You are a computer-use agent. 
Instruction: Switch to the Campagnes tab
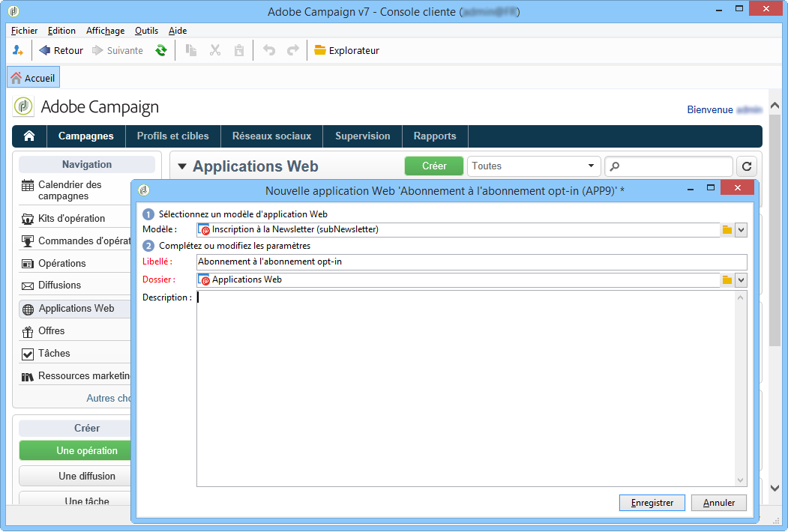tap(86, 136)
